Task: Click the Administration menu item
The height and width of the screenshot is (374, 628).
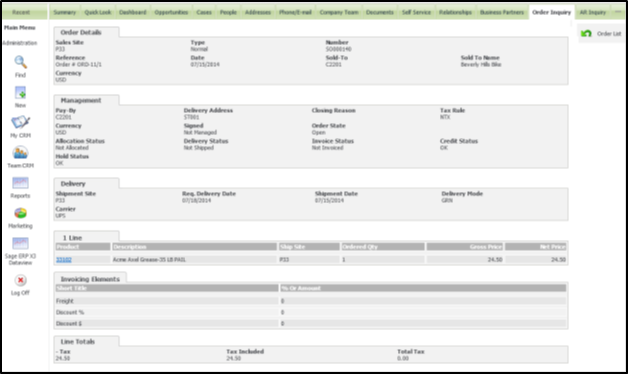Action: (20, 43)
